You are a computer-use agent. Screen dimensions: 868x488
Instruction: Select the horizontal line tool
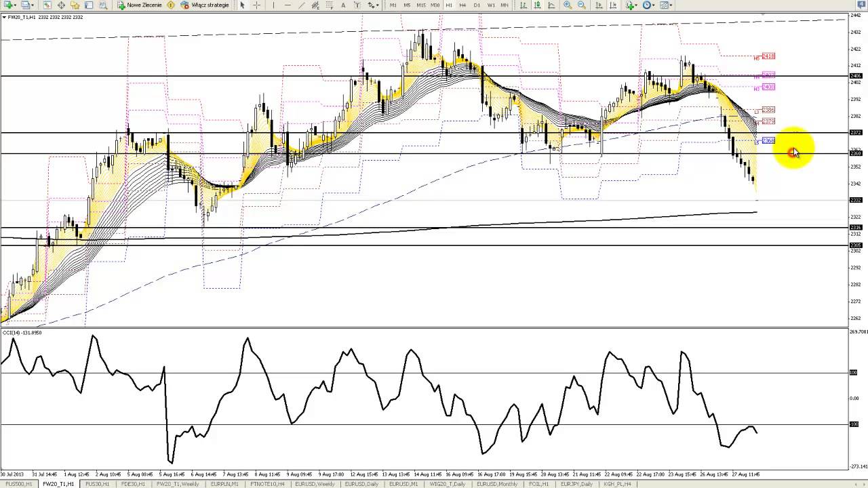tap(288, 5)
